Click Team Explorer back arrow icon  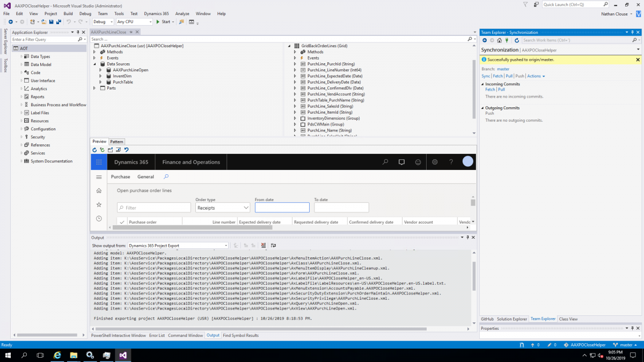tap(485, 40)
